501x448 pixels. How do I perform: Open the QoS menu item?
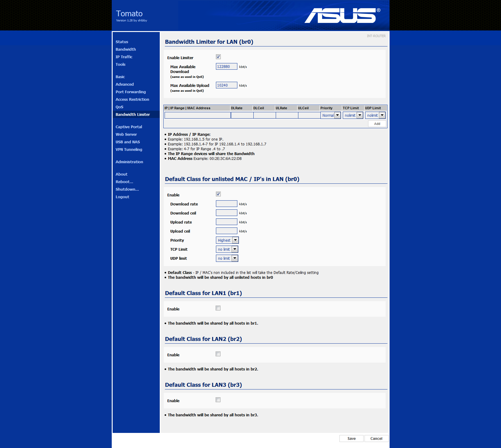click(119, 107)
